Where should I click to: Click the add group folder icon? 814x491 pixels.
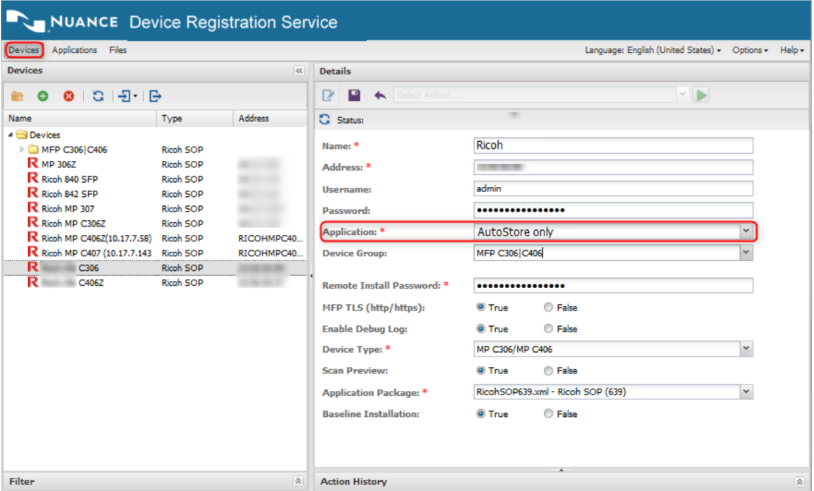tap(18, 96)
